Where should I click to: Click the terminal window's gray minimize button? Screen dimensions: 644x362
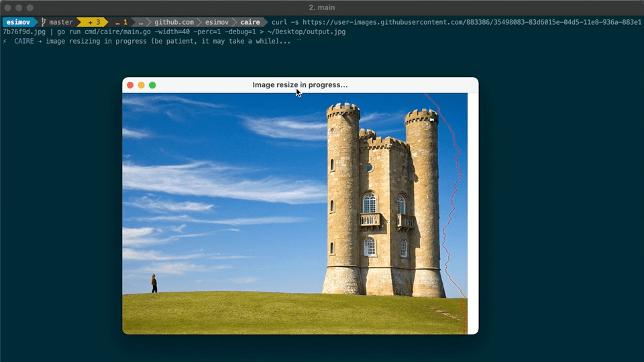19,7
